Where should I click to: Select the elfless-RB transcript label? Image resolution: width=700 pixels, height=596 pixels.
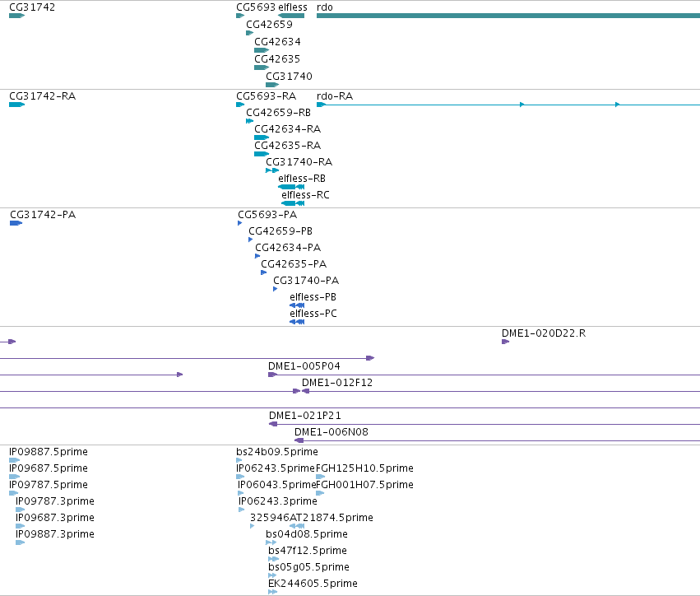coord(302,179)
